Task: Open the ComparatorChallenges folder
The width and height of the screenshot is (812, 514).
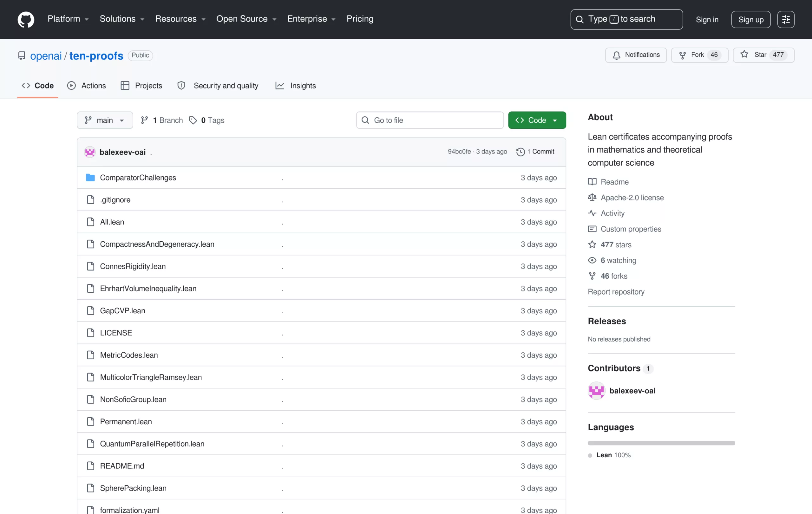Action: coord(138,178)
